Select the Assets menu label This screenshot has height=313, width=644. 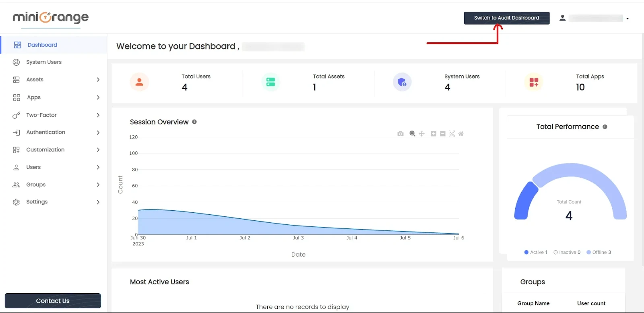click(35, 80)
